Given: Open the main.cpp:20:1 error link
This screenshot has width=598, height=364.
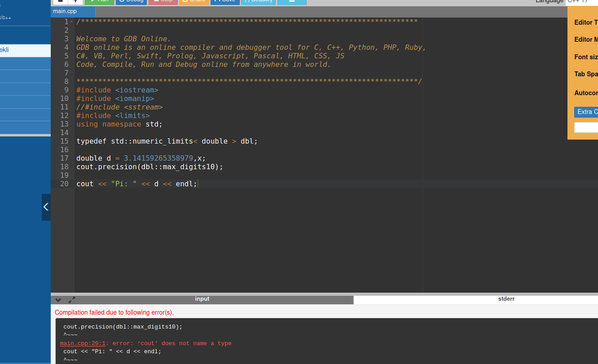Looking at the screenshot, I should pos(83,343).
